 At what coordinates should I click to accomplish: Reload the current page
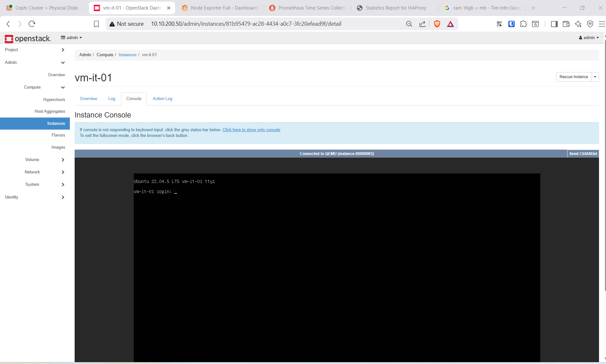point(32,24)
